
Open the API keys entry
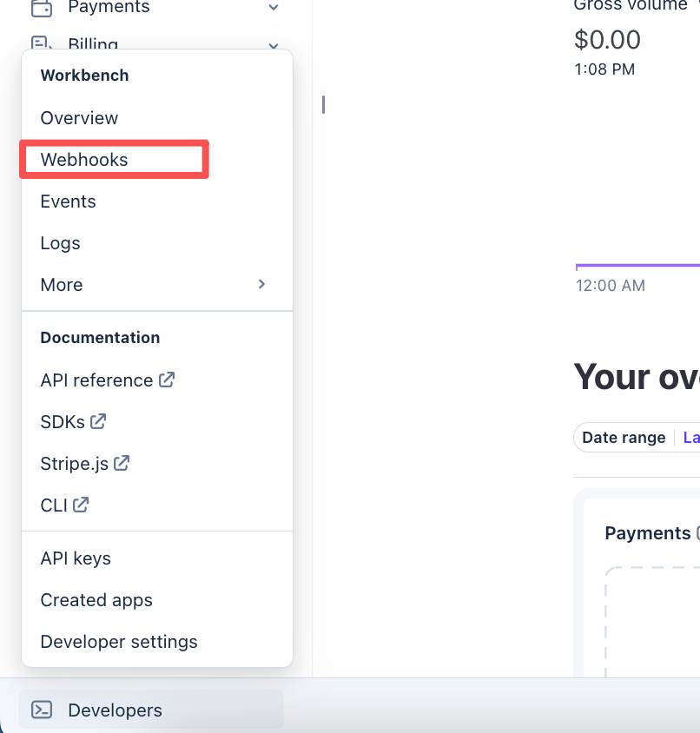[76, 558]
